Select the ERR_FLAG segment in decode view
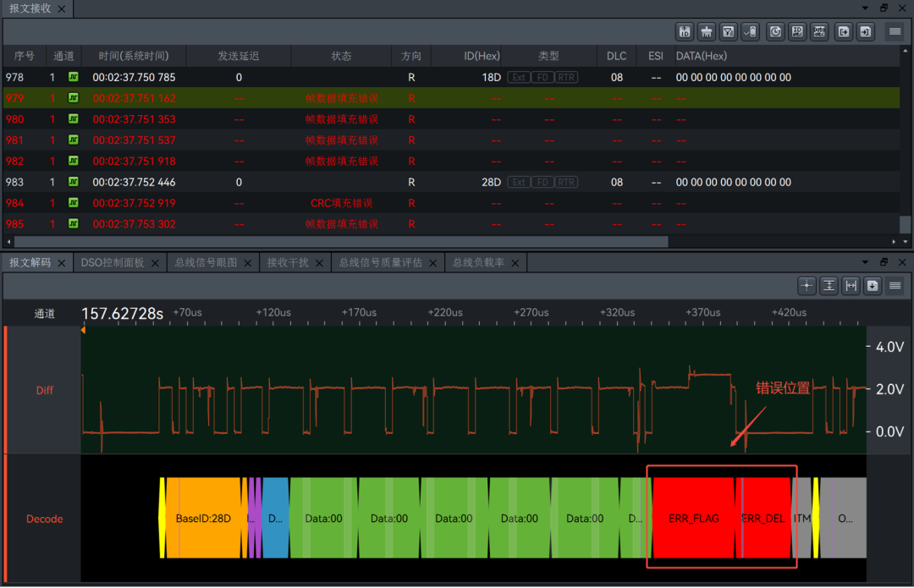 click(x=694, y=518)
